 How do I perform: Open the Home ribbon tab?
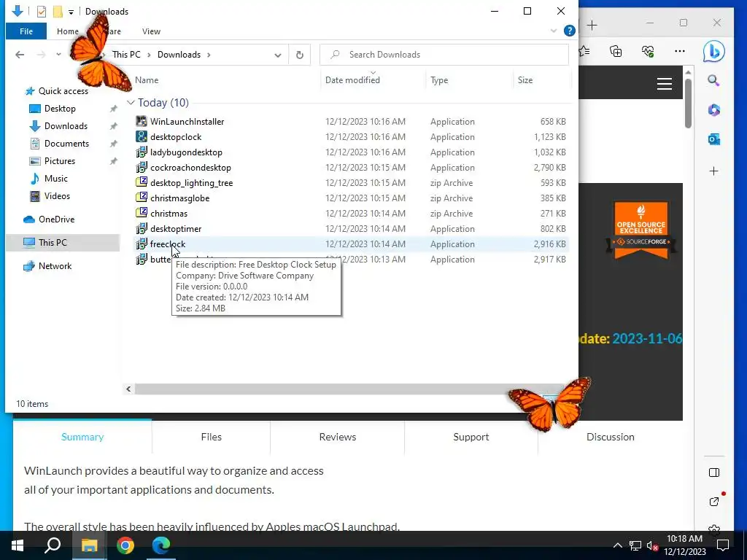pyautogui.click(x=68, y=31)
